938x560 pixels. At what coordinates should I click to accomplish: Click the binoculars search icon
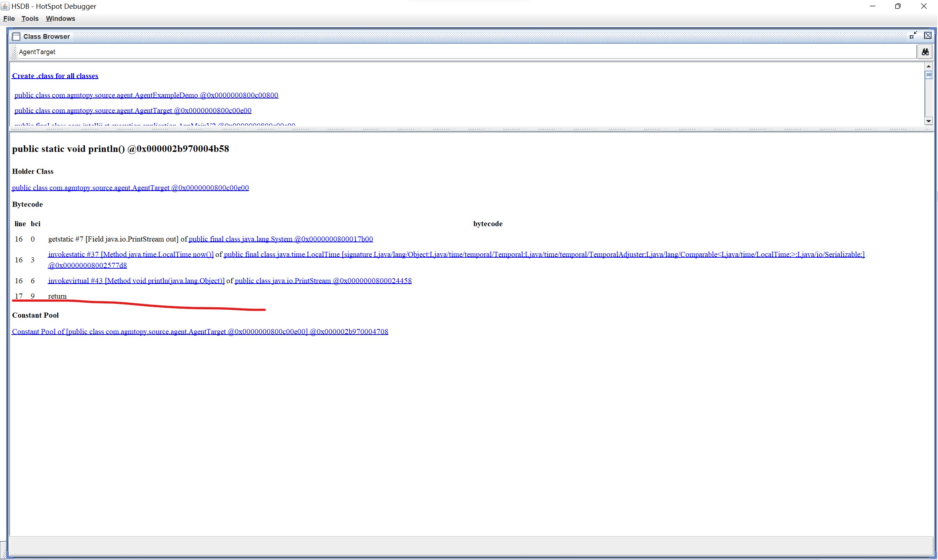tap(925, 52)
